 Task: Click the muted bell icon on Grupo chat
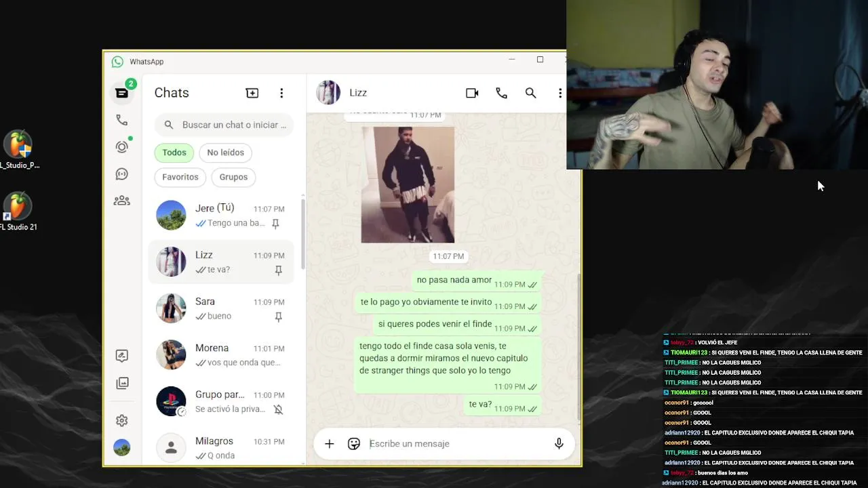pos(278,409)
